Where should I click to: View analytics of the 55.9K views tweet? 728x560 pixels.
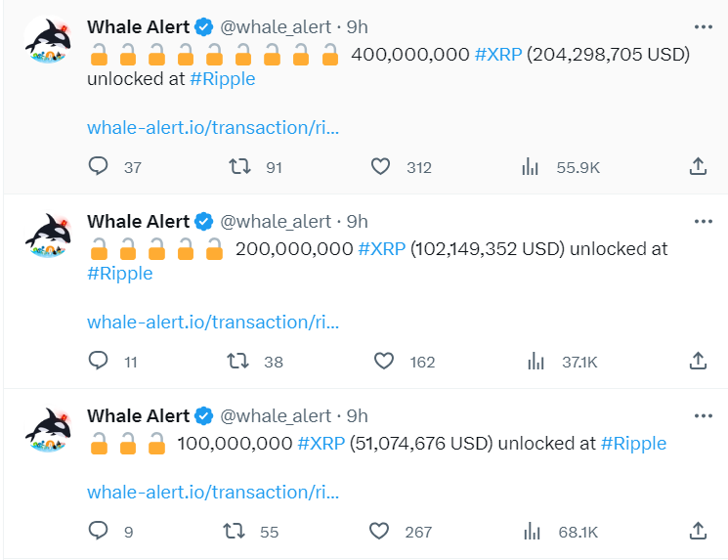(x=530, y=167)
